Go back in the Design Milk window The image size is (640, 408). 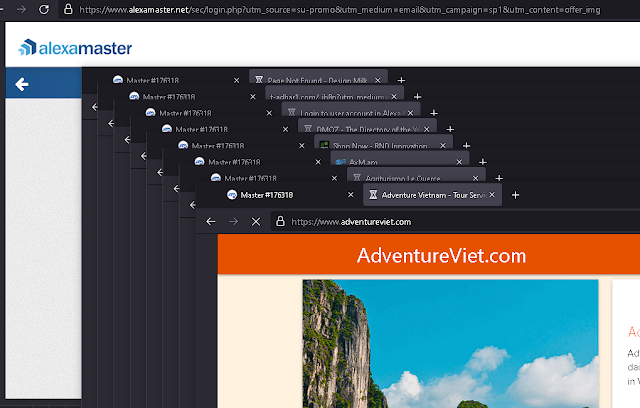coord(94,107)
